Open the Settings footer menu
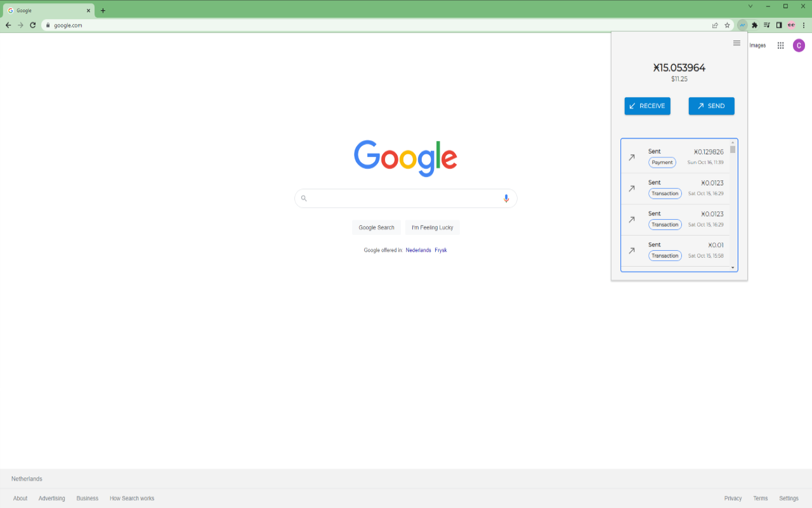The image size is (812, 508). pos(789,498)
